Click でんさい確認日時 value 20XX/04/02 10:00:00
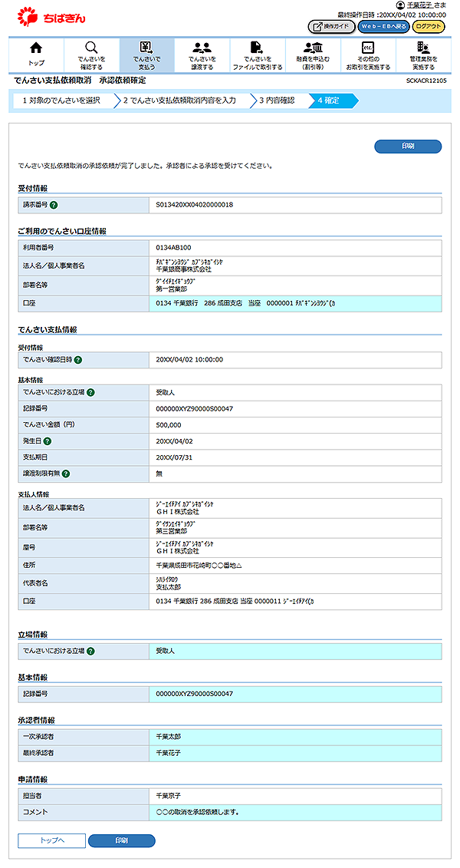The width and height of the screenshot is (460, 868). point(189,360)
